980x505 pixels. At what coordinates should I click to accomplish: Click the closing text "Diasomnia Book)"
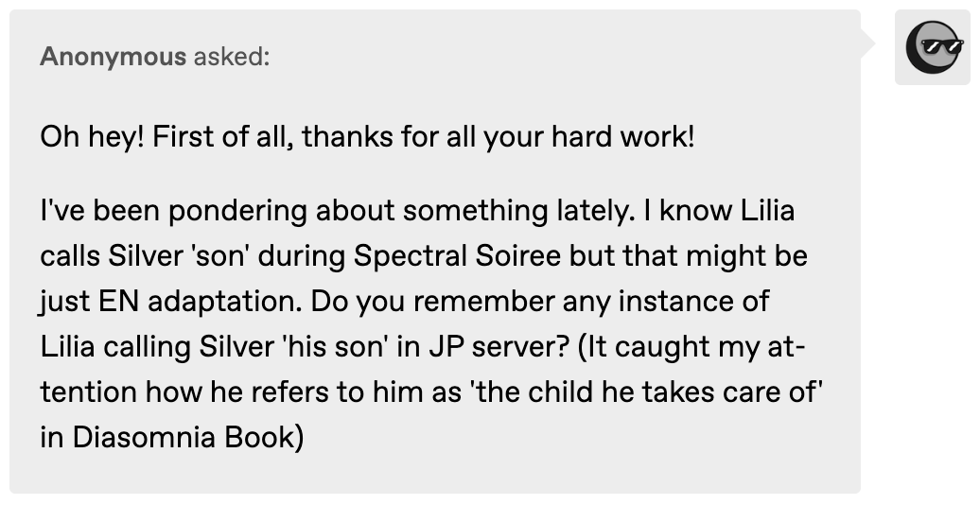tap(188, 439)
